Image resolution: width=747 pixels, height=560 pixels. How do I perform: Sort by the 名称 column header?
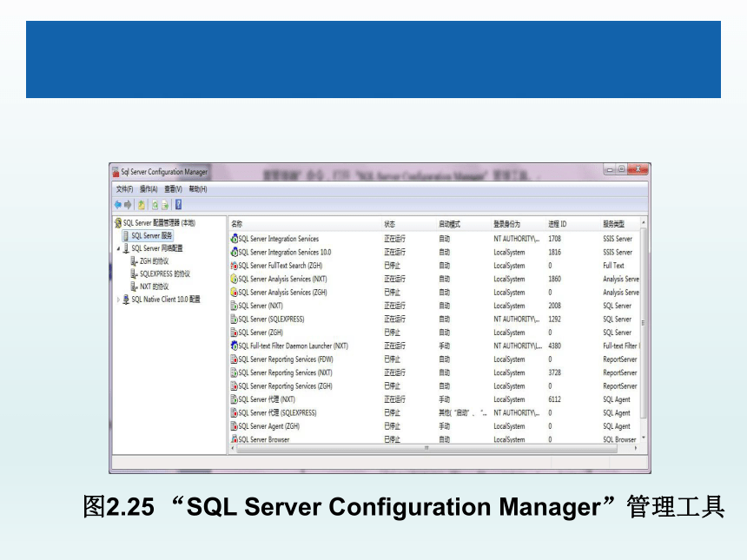[306, 224]
